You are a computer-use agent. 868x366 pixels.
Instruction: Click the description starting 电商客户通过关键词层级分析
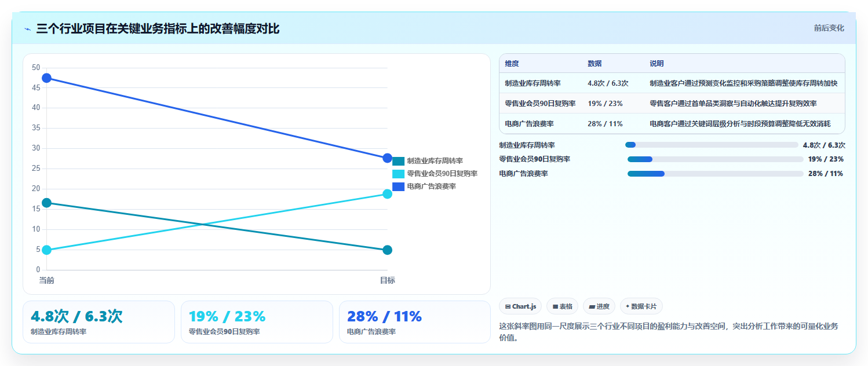tap(740, 124)
